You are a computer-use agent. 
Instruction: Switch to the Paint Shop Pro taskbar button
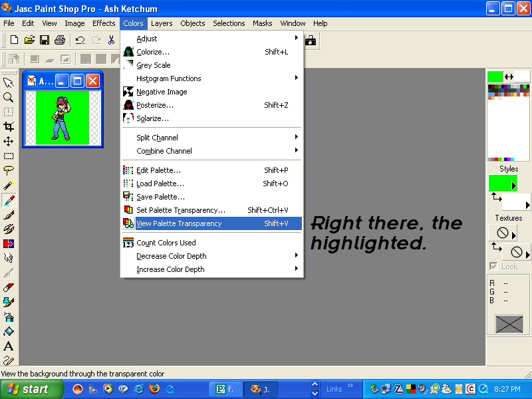point(261,389)
